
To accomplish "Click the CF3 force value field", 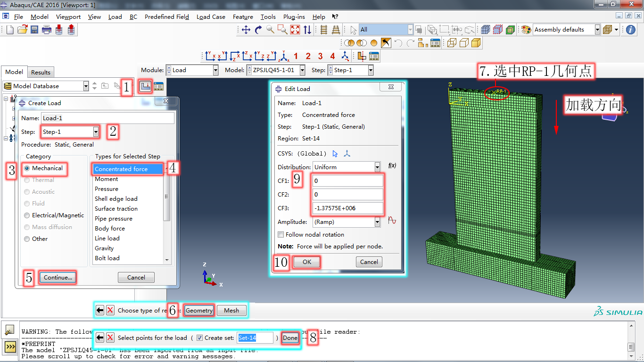I will click(x=348, y=208).
